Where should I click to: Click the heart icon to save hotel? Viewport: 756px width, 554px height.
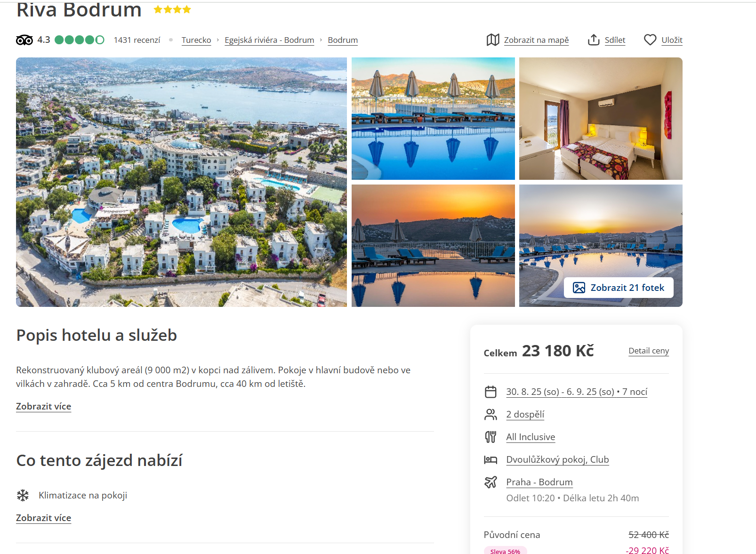click(x=650, y=40)
